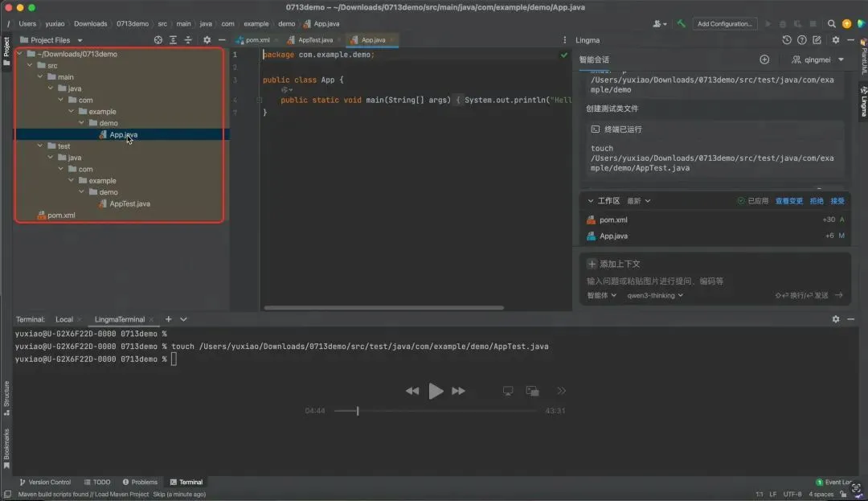Open the Project Files view dropdown
The width and height of the screenshot is (868, 501).
click(51, 40)
